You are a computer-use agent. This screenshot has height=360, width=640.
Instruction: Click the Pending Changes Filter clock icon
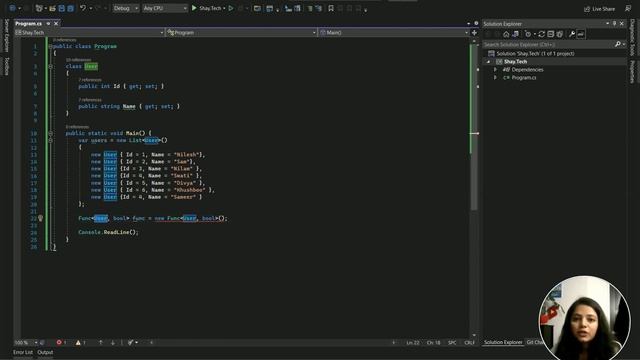point(528,34)
